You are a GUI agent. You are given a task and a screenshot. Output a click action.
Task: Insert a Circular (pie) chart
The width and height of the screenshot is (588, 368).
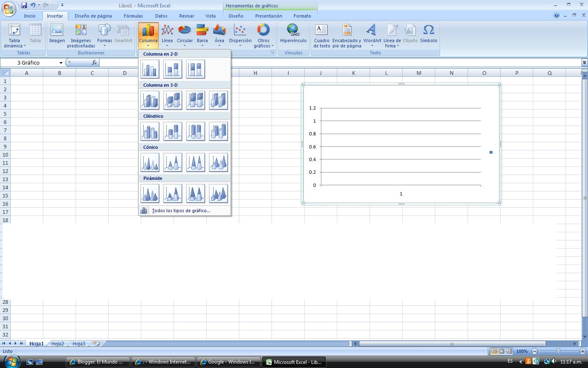tap(185, 35)
